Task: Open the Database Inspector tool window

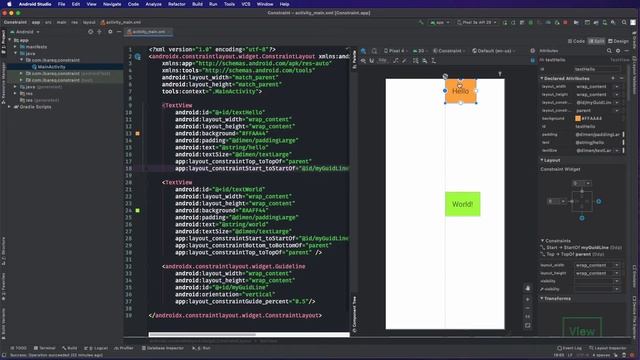Action: point(163,348)
